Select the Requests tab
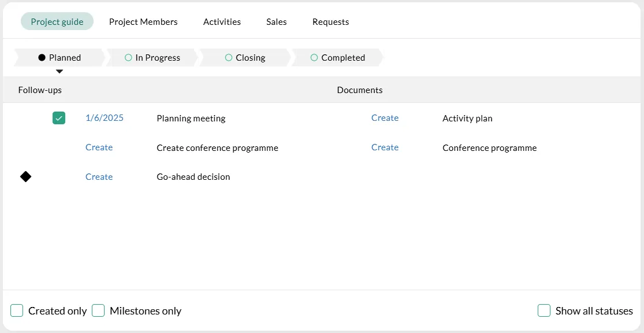 click(x=330, y=22)
